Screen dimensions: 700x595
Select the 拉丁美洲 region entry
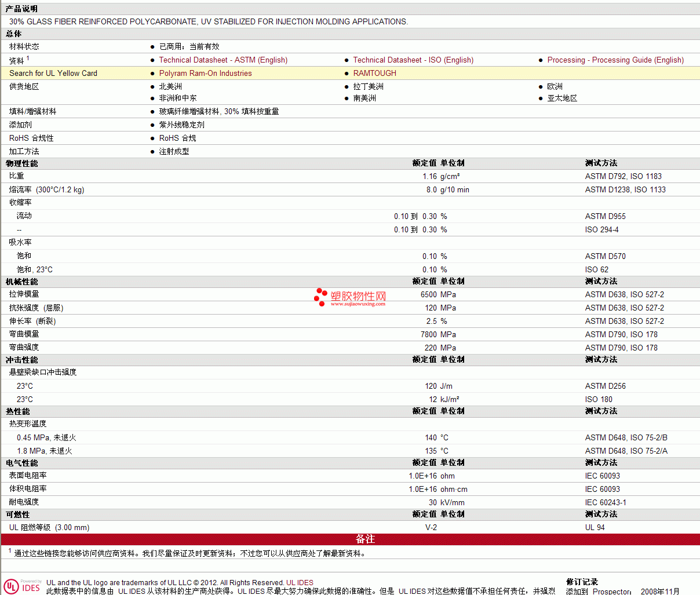369,86
